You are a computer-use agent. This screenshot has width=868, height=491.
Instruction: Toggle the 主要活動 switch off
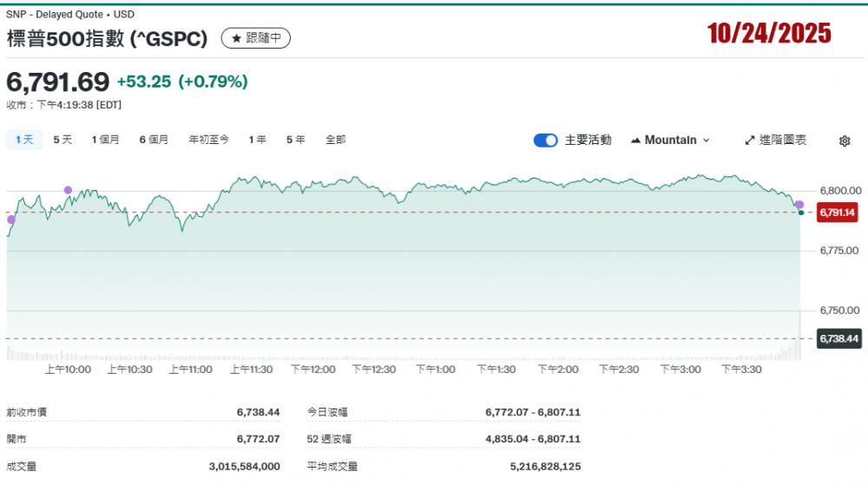545,141
